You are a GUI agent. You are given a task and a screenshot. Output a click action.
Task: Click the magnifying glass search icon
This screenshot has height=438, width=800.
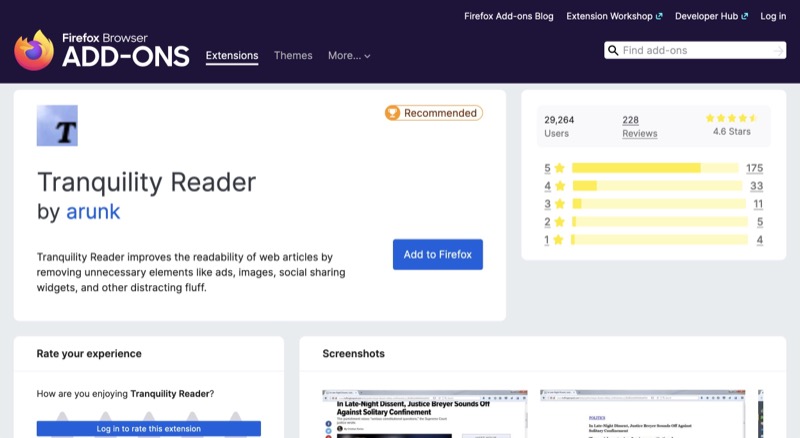[612, 50]
